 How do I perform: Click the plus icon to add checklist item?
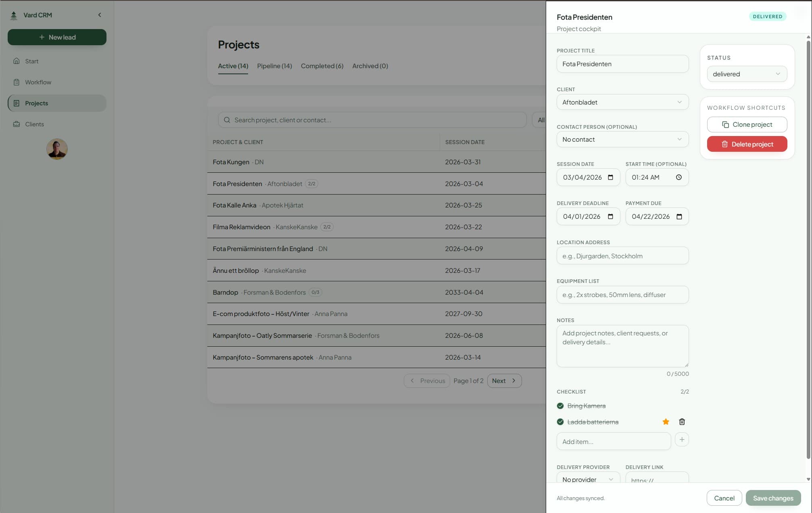click(x=682, y=440)
